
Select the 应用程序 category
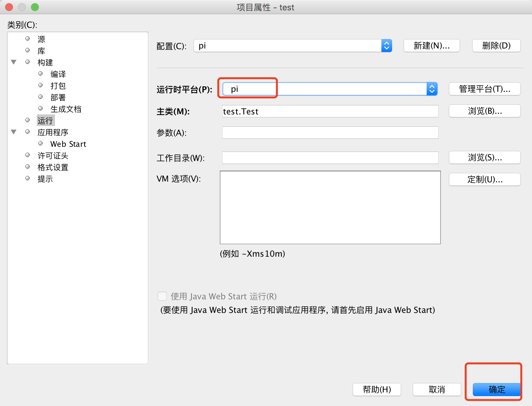point(53,132)
